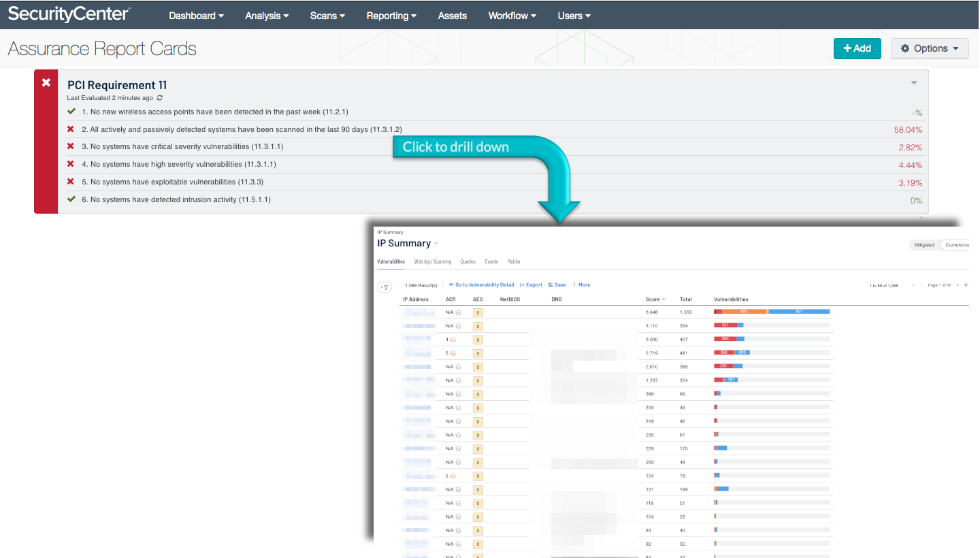Click the blue 187 vulnerability bar segment
This screenshot has height=558, width=980.
tap(732, 380)
